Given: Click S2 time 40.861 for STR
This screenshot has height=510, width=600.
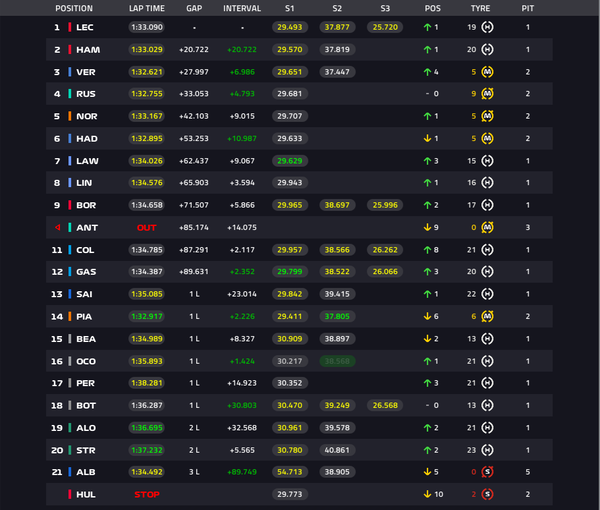Looking at the screenshot, I should coord(337,450).
